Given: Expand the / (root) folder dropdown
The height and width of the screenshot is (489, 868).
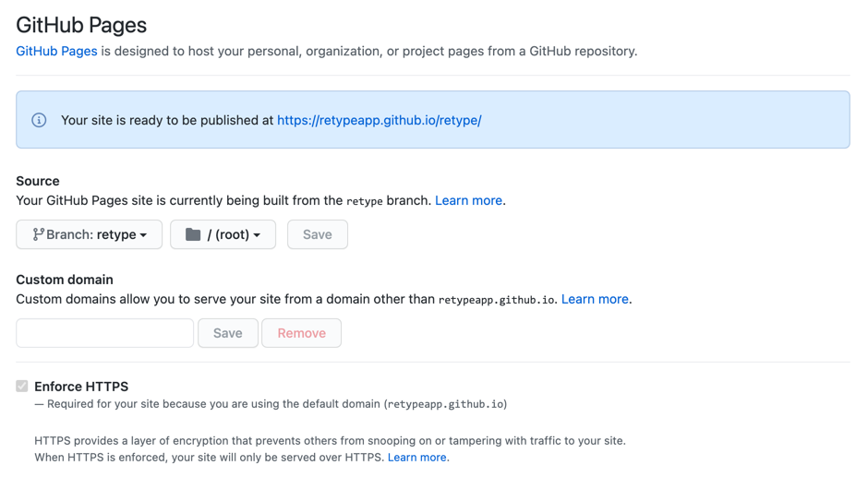Looking at the screenshot, I should pos(223,234).
